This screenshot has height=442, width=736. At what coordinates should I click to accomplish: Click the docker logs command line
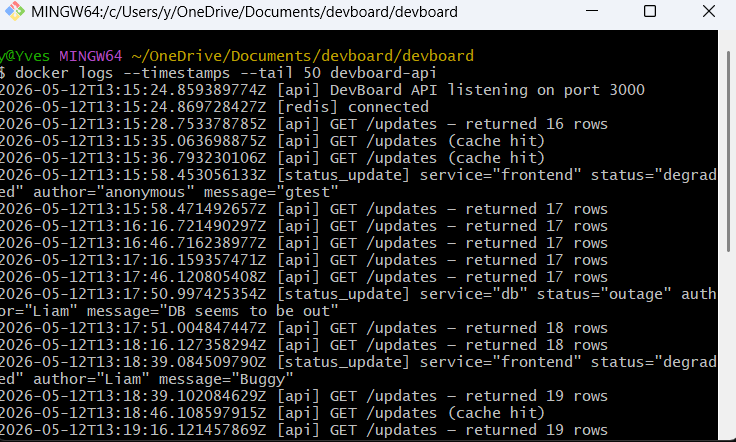point(218,73)
